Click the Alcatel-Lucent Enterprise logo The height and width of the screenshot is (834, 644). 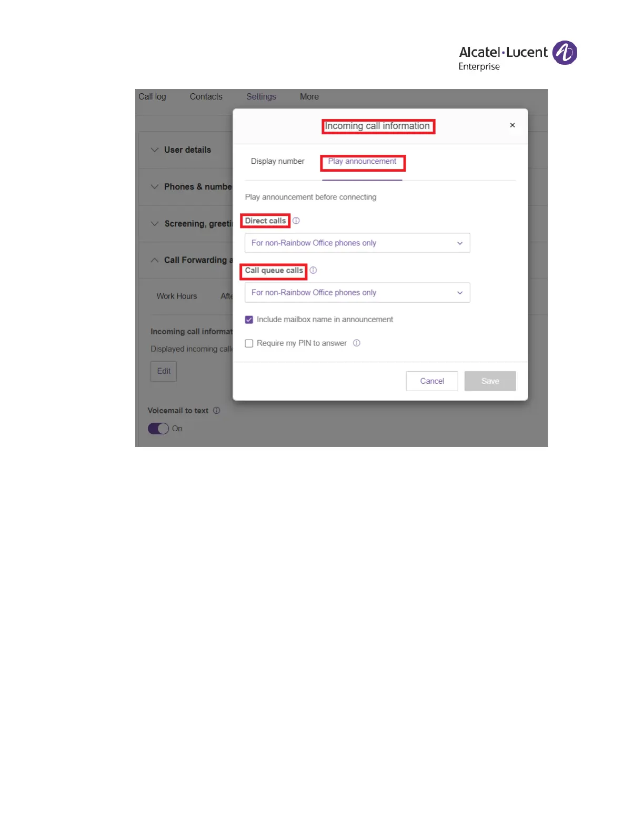[518, 55]
